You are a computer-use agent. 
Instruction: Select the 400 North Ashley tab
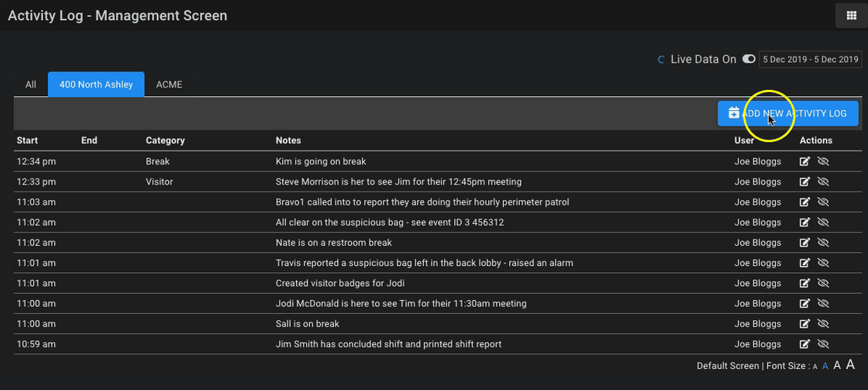tap(96, 85)
